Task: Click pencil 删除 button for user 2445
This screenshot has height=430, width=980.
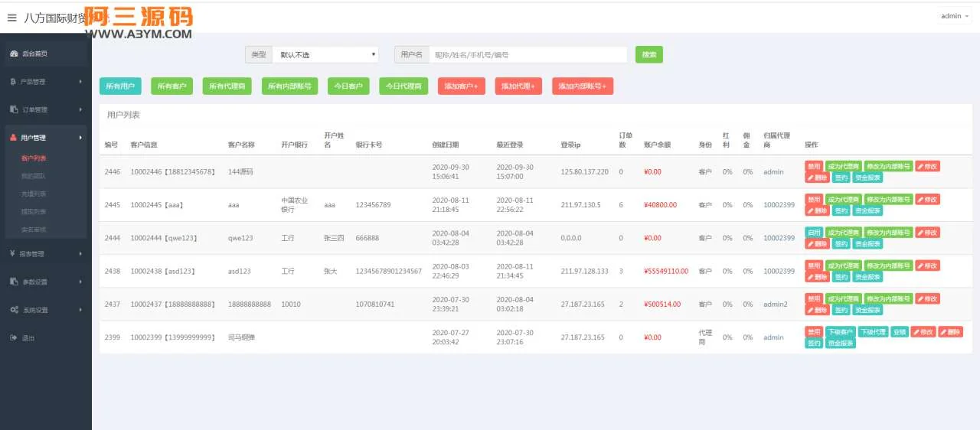Action: [x=817, y=210]
